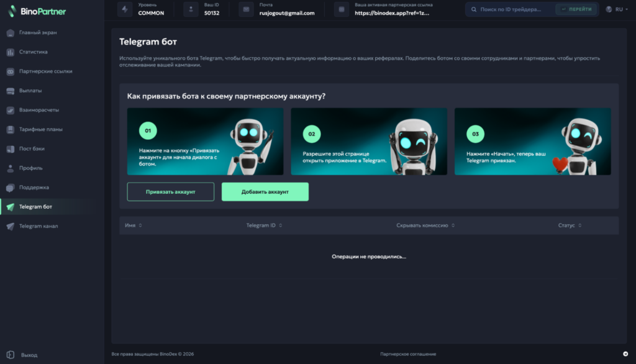Click the Пост бэки icon

(11, 149)
